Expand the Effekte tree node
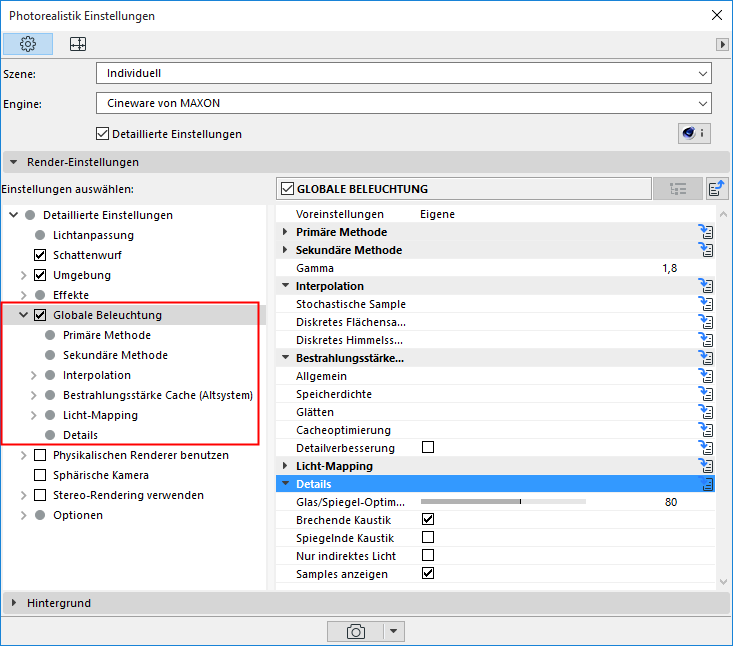This screenshot has width=733, height=646. pyautogui.click(x=23, y=295)
